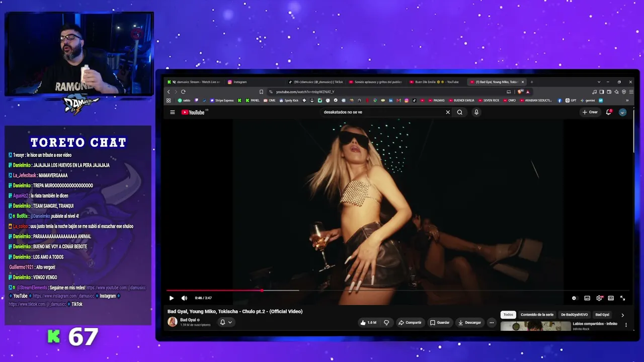Mute the YouTube video volume
The width and height of the screenshot is (644, 362).
coord(184,298)
